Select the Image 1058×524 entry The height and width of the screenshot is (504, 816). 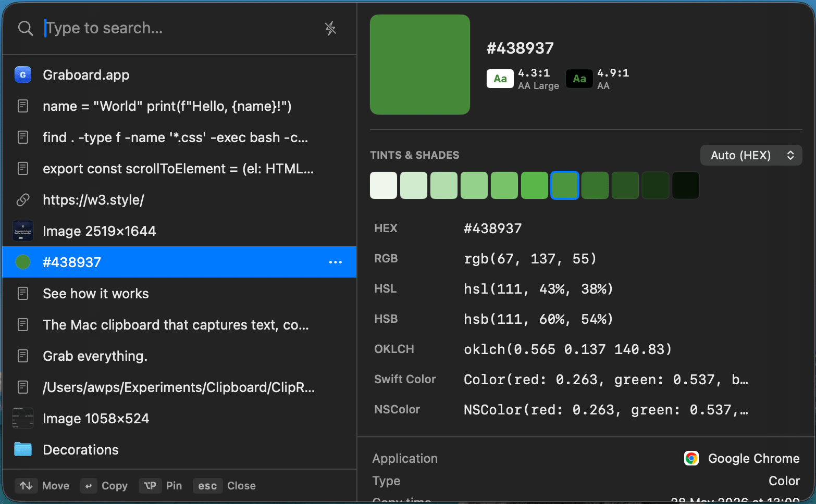[x=179, y=419]
